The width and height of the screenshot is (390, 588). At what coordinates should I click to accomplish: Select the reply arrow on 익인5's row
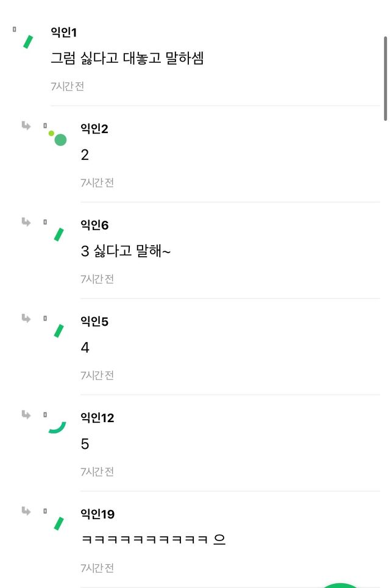26,318
